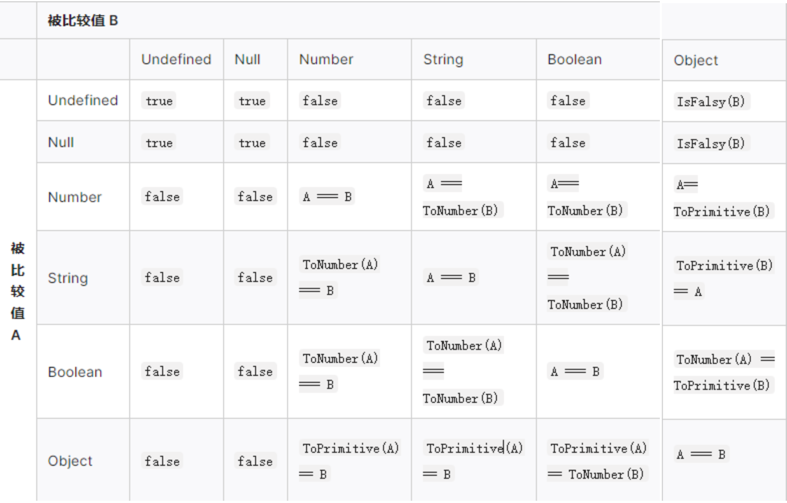Select the 'Object' row header
This screenshot has width=787, height=503.
pos(70,461)
